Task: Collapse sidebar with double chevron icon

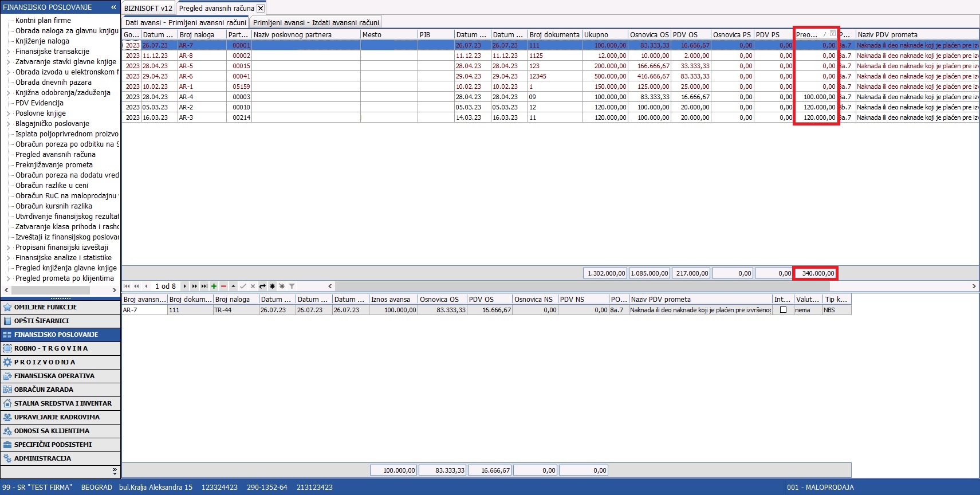Action: 113,7
